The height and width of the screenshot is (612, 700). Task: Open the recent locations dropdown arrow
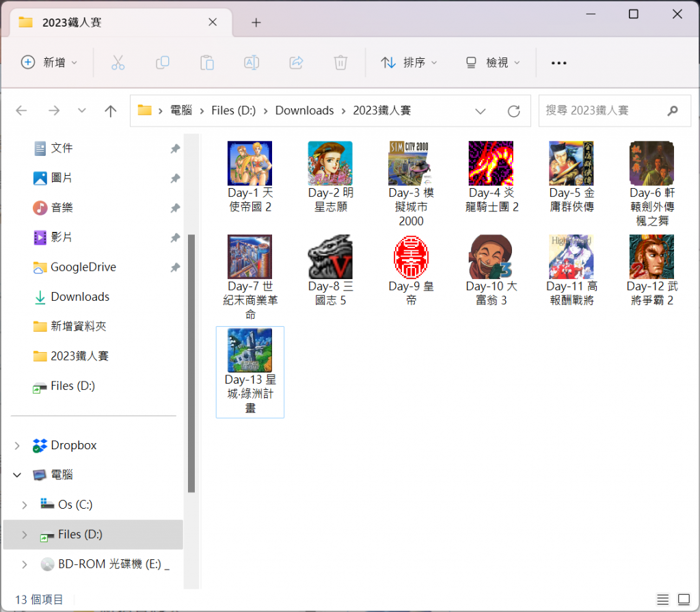[82, 110]
